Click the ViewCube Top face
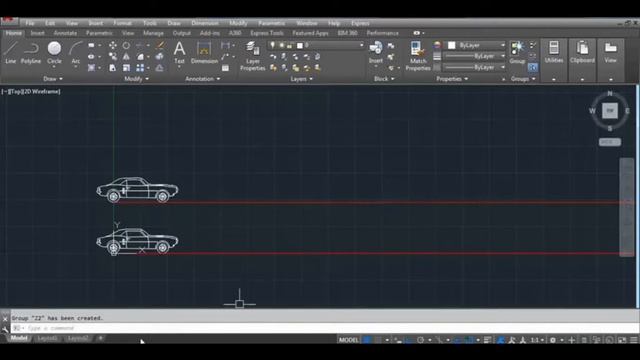The width and height of the screenshot is (640, 360). 610,111
